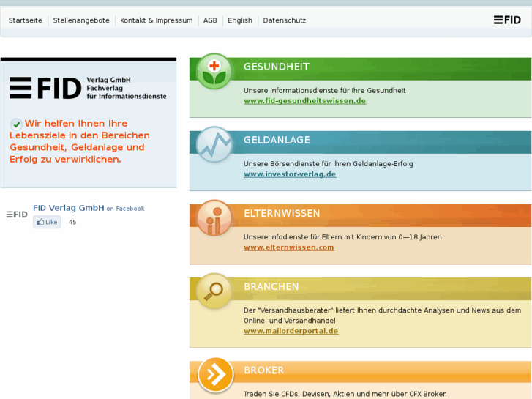Viewport: 532px width, 399px height.
Task: Click the Elternwissen family figures icon
Action: point(214,218)
